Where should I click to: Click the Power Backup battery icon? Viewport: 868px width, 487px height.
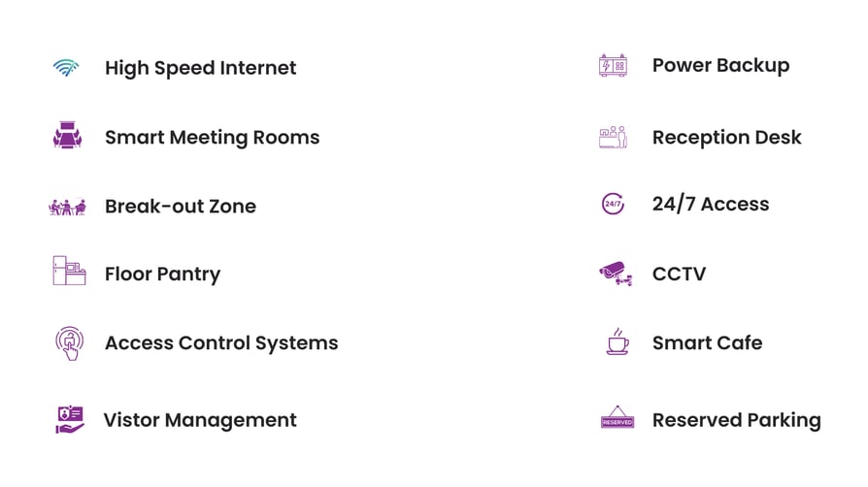(x=613, y=66)
